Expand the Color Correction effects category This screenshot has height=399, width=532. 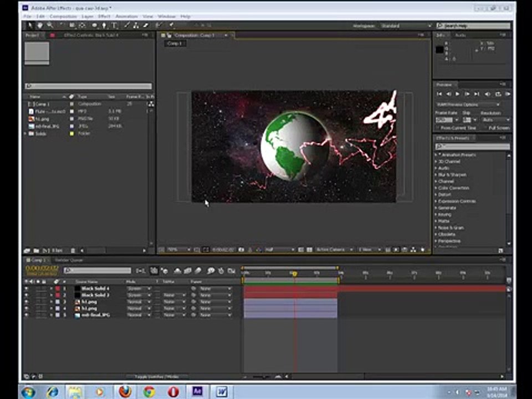(436, 188)
